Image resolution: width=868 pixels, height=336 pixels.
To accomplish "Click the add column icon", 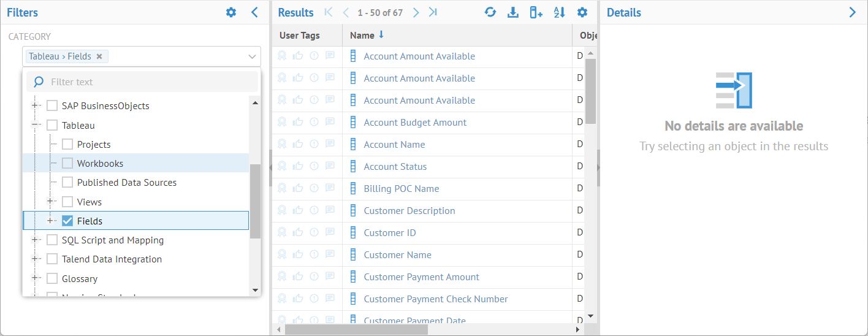I will [x=536, y=12].
